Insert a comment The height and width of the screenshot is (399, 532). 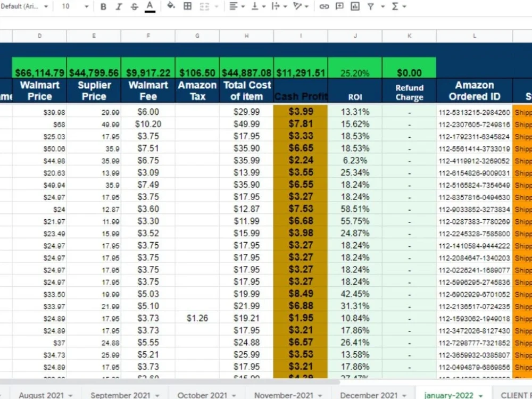(339, 6)
